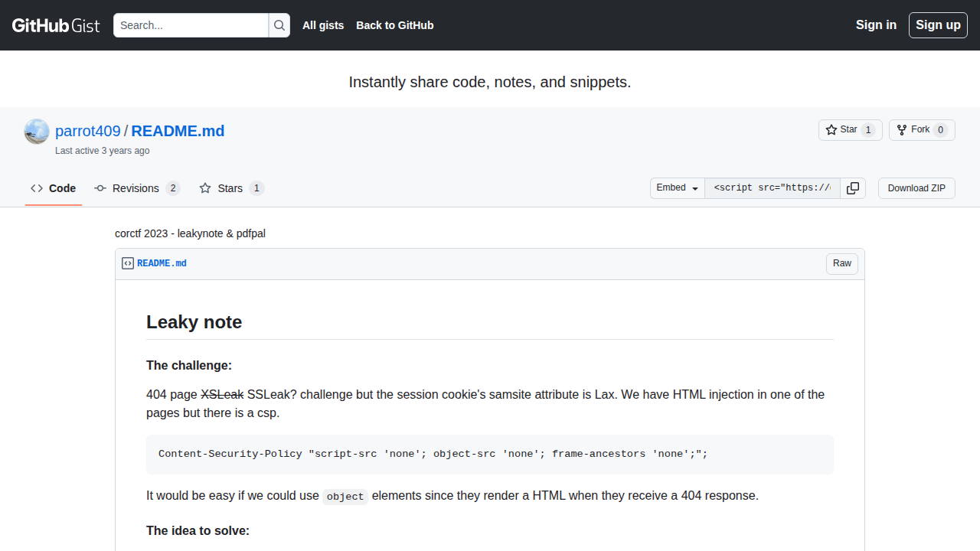This screenshot has width=980, height=551.
Task: Click the struck-through 'XSLeak' word
Action: (222, 395)
